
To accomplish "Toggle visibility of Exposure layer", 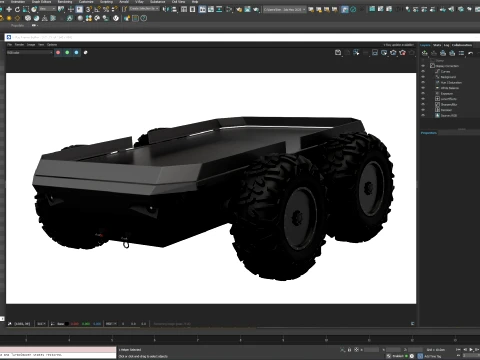I will coord(423,93).
